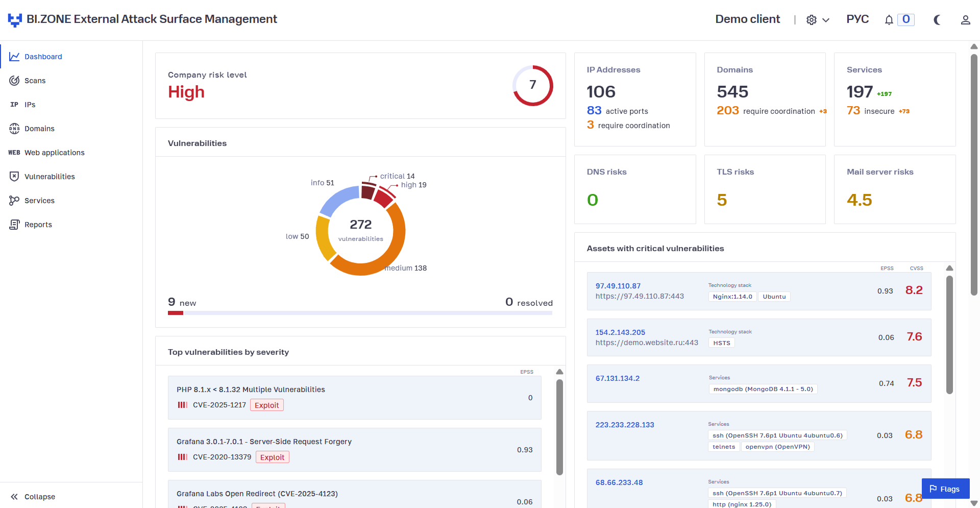
Task: Click the TLS risks card value 5
Action: pos(722,200)
